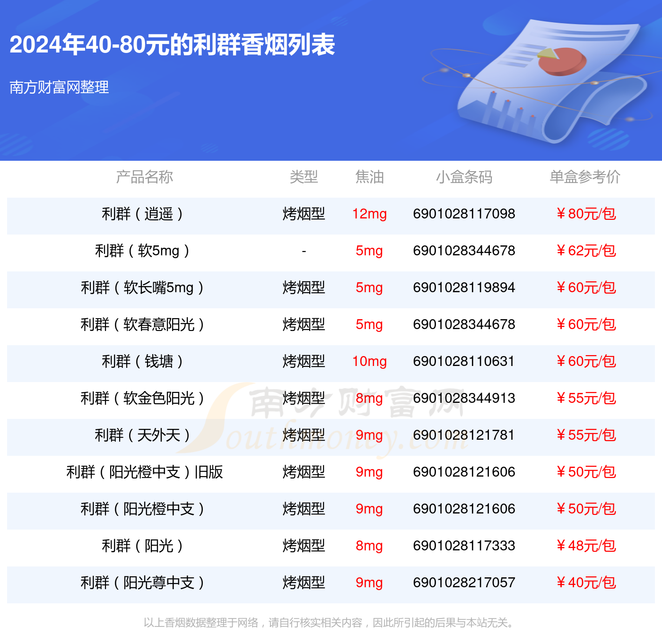The height and width of the screenshot is (644, 662).
Task: Click the title 2024年40-80元的利群香烟列表
Action: pos(172,45)
